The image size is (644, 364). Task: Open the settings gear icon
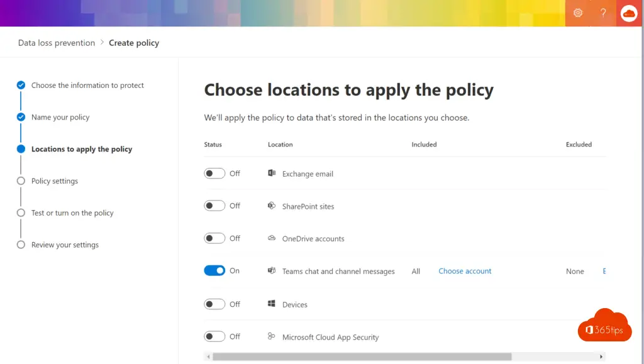pos(578,13)
